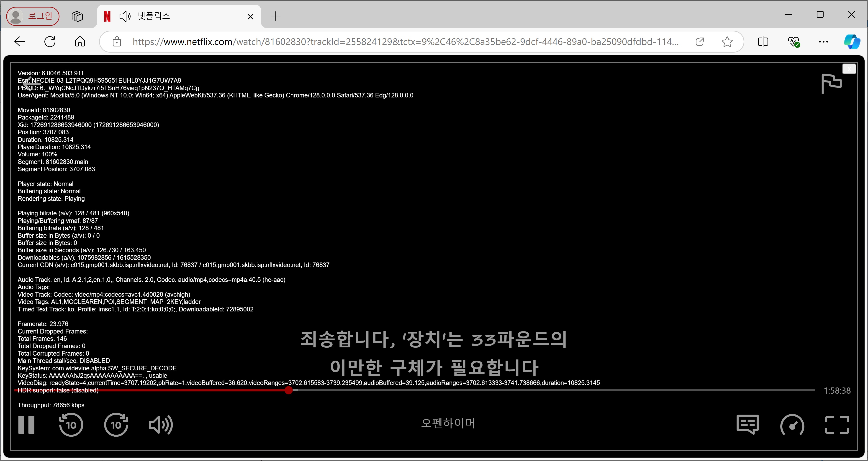Click the 로그인 profile button
The height and width of the screenshot is (461, 868).
(33, 16)
